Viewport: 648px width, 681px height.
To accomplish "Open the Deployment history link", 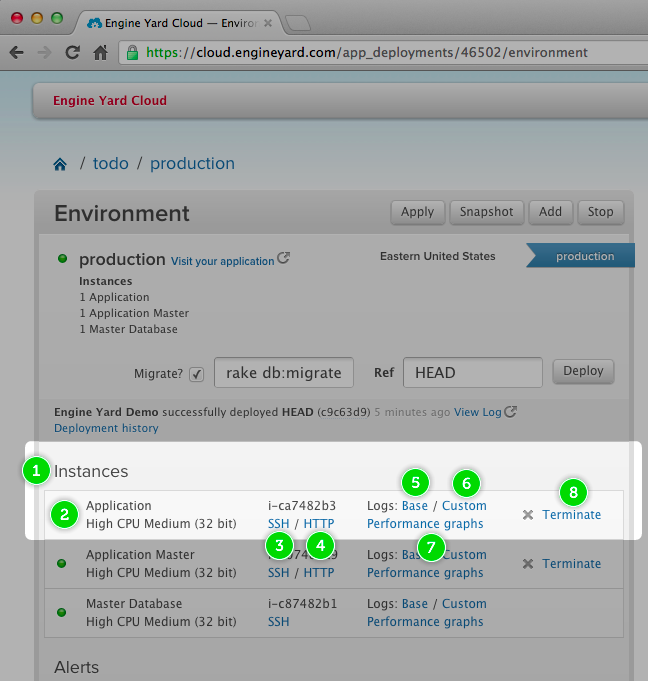I will tap(106, 428).
